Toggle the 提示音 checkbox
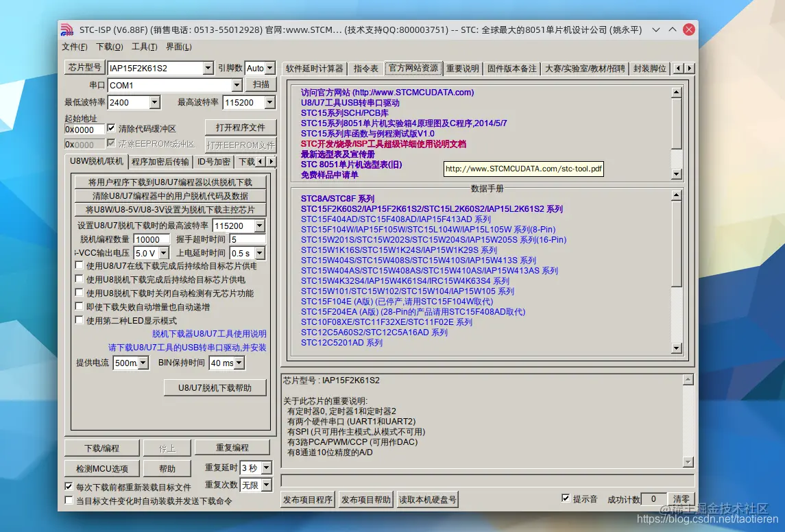Image resolution: width=785 pixels, height=532 pixels. click(x=566, y=498)
